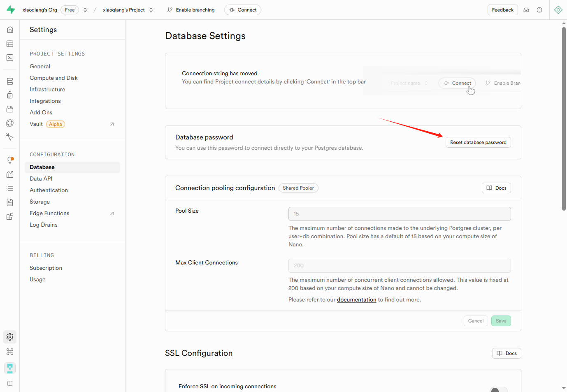Viewport: 567px width, 392px height.
Task: Click the Pool Size input field
Action: (399, 214)
